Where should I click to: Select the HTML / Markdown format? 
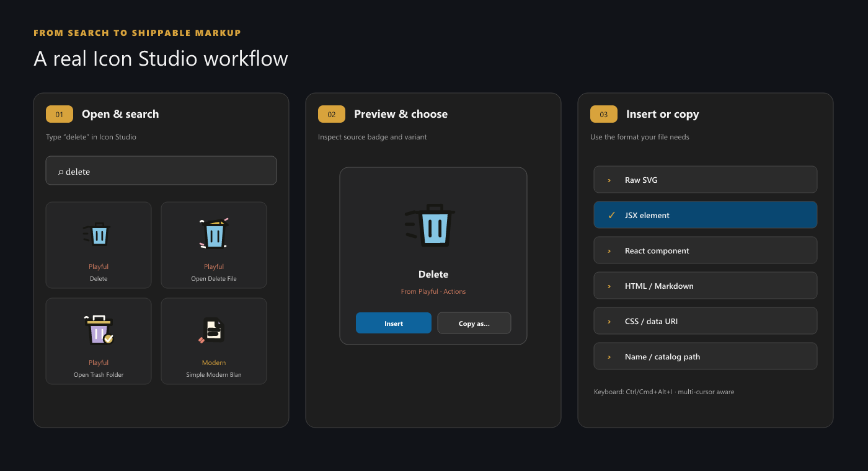tap(706, 286)
